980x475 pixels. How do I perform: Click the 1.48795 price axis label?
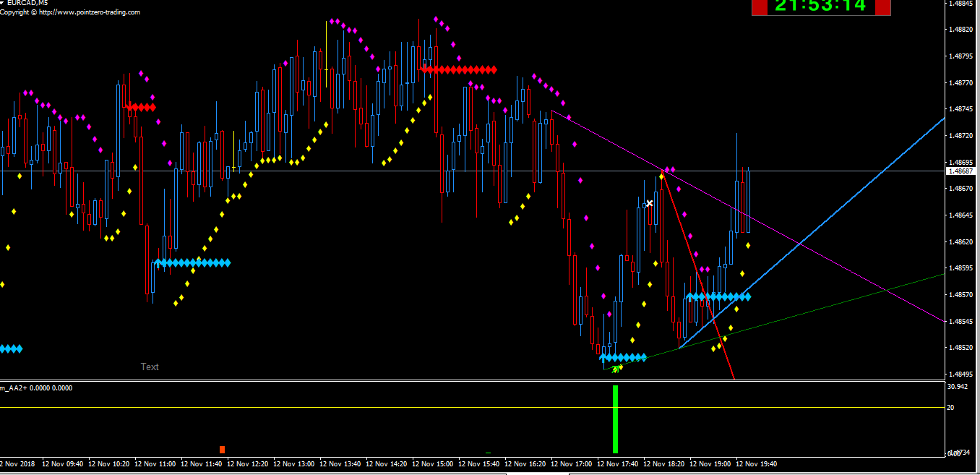point(961,56)
